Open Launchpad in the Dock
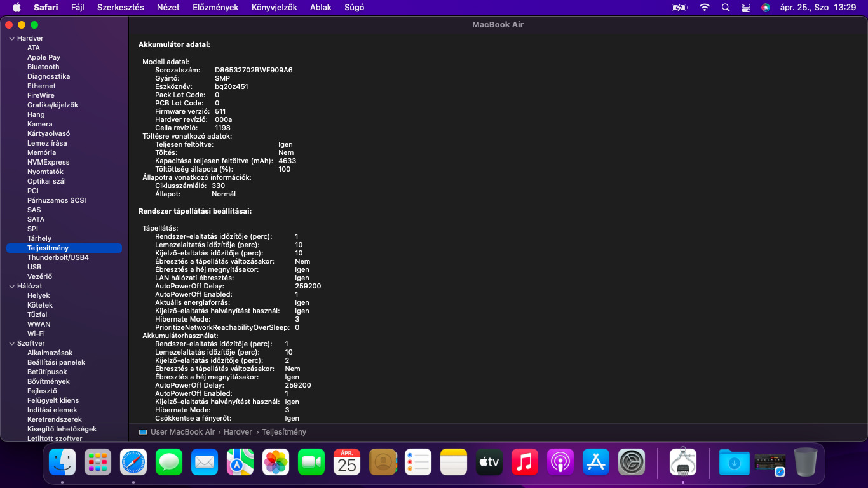This screenshot has height=488, width=868. click(98, 462)
